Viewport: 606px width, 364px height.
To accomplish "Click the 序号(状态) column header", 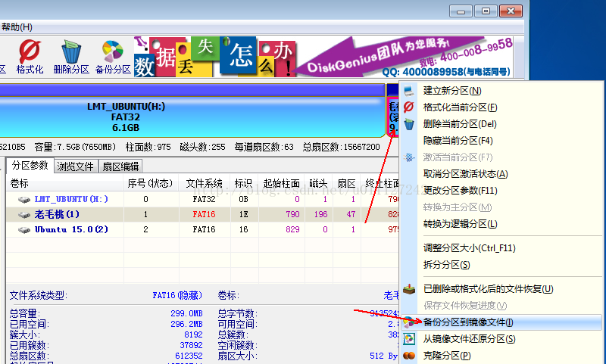I will [x=151, y=183].
